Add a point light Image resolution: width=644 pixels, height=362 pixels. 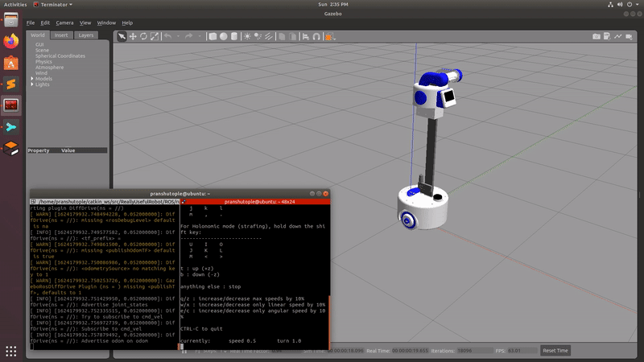[247, 36]
